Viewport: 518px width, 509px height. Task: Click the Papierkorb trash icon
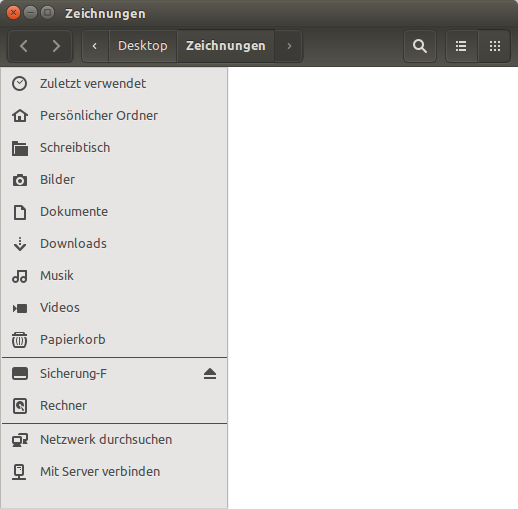[20, 340]
